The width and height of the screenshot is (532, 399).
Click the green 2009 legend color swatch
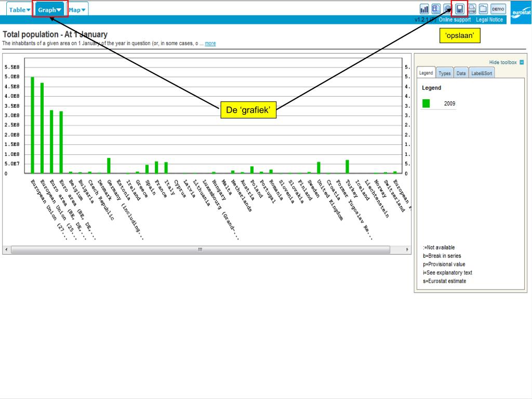click(426, 103)
